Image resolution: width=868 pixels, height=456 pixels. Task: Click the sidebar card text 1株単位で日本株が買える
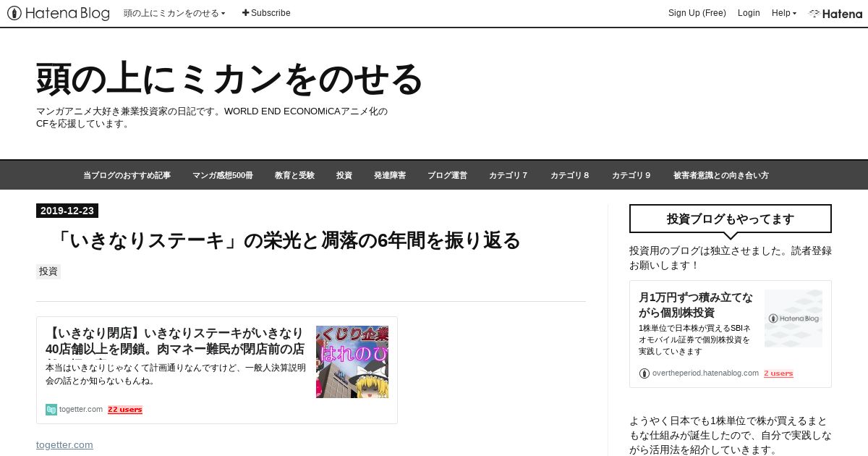[x=696, y=339]
